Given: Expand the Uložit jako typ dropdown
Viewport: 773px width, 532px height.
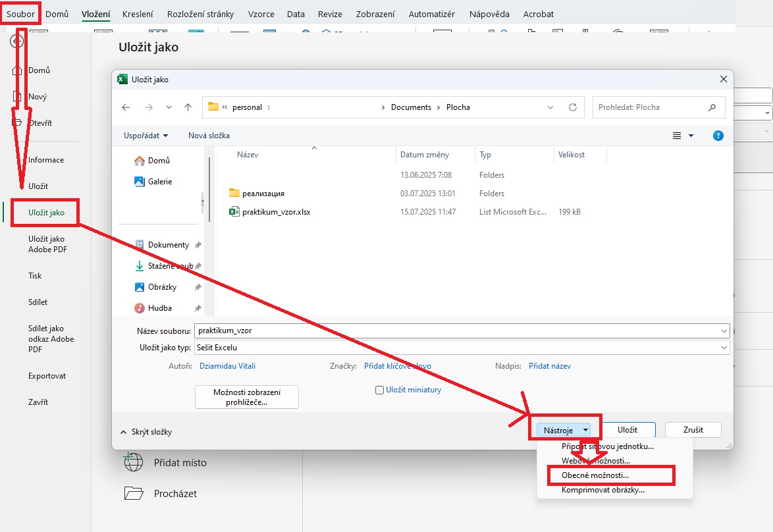Looking at the screenshot, I should pos(724,347).
